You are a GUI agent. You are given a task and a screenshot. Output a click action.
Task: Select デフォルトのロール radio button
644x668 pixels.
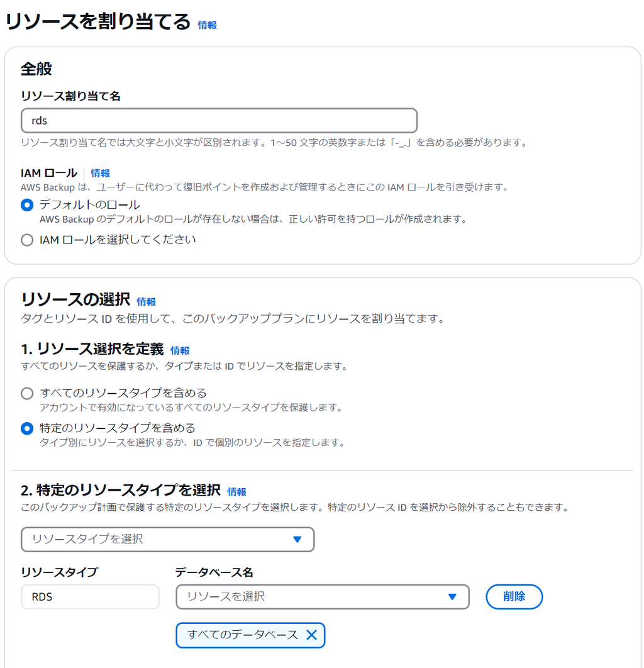click(27, 205)
